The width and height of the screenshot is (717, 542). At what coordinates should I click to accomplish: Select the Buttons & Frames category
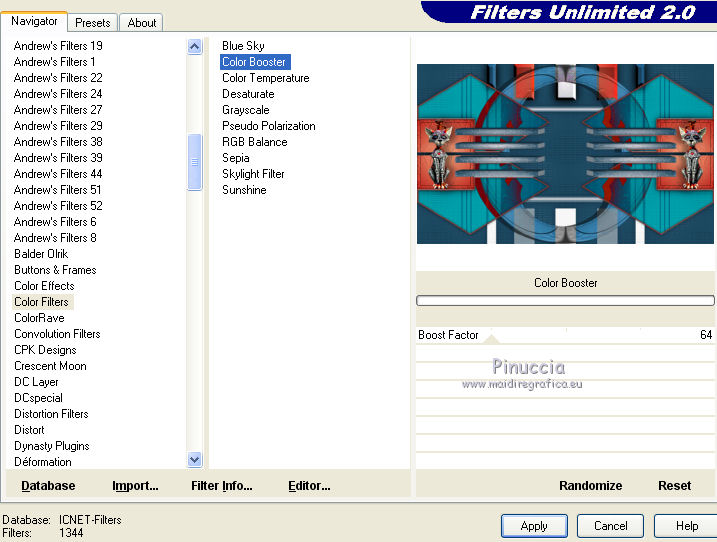tap(55, 270)
